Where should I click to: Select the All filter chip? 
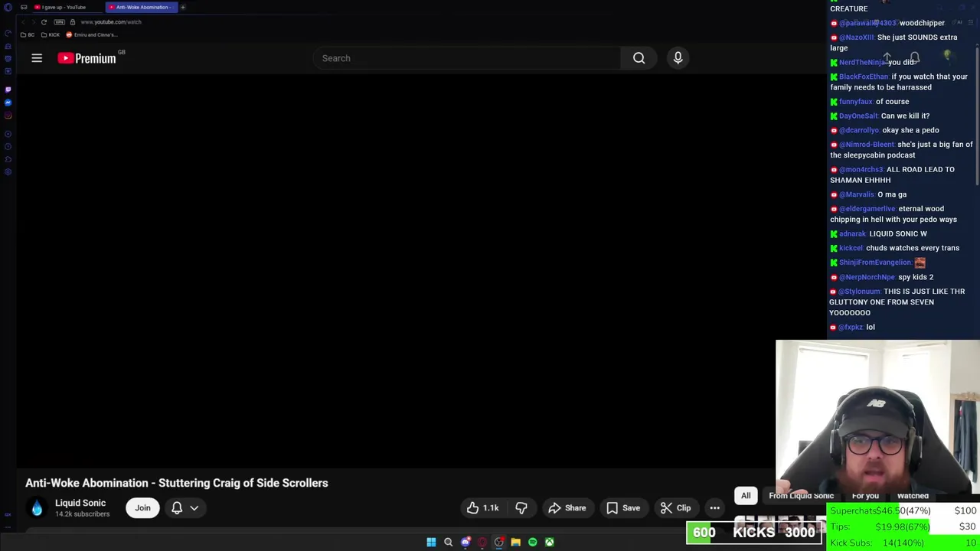pos(746,496)
